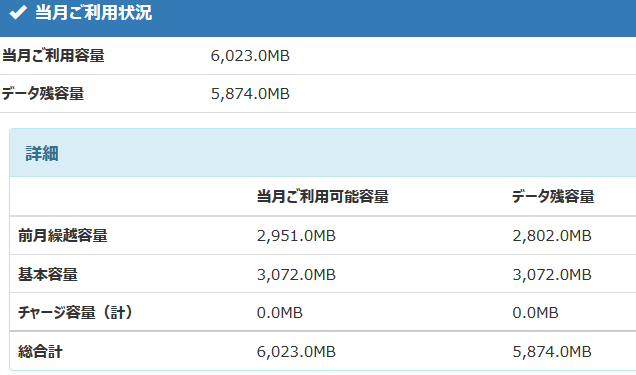Click the データ残容量 column header in table
Viewport: 636px width, 375px height.
pyautogui.click(x=553, y=197)
